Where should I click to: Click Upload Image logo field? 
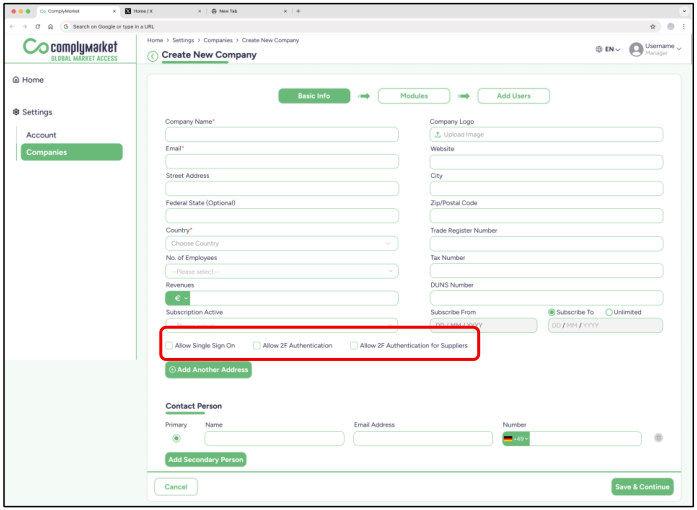(x=546, y=135)
